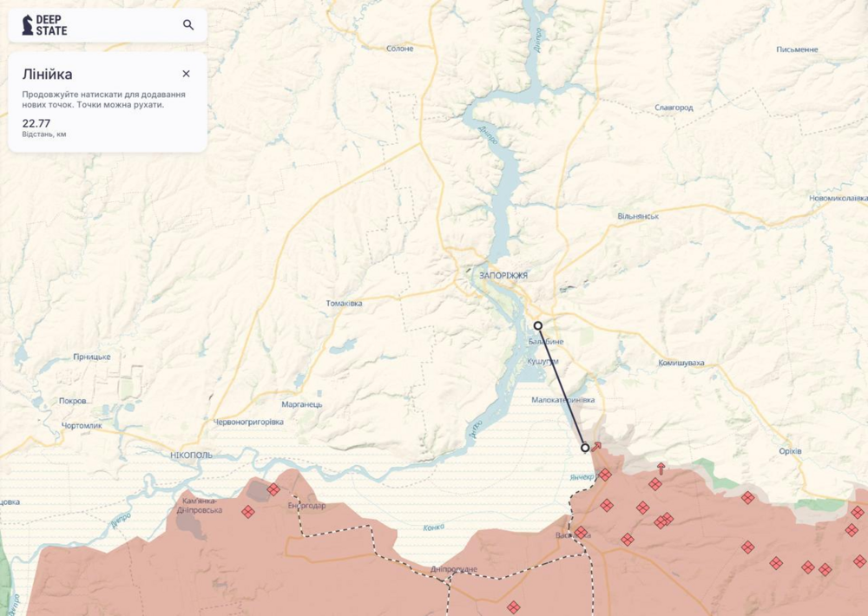Click the Марганець town label
The width and height of the screenshot is (868, 616).
coord(302,404)
